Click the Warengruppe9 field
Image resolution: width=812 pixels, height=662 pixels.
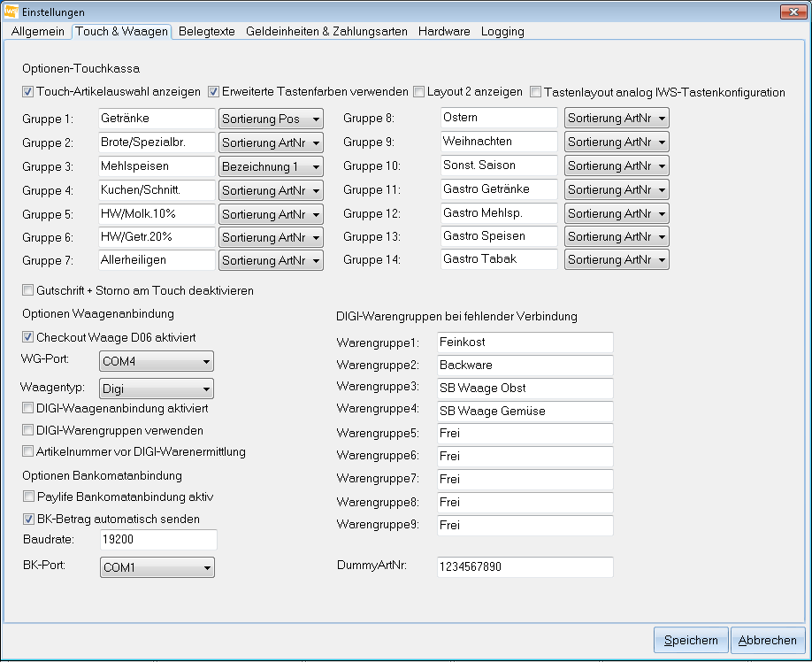pyautogui.click(x=525, y=525)
